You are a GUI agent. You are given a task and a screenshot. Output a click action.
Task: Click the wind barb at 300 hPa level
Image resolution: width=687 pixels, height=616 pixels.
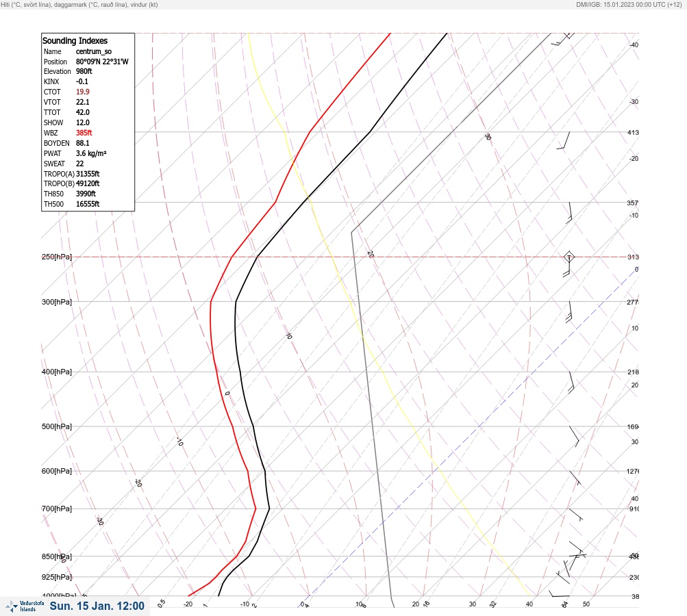point(570,312)
